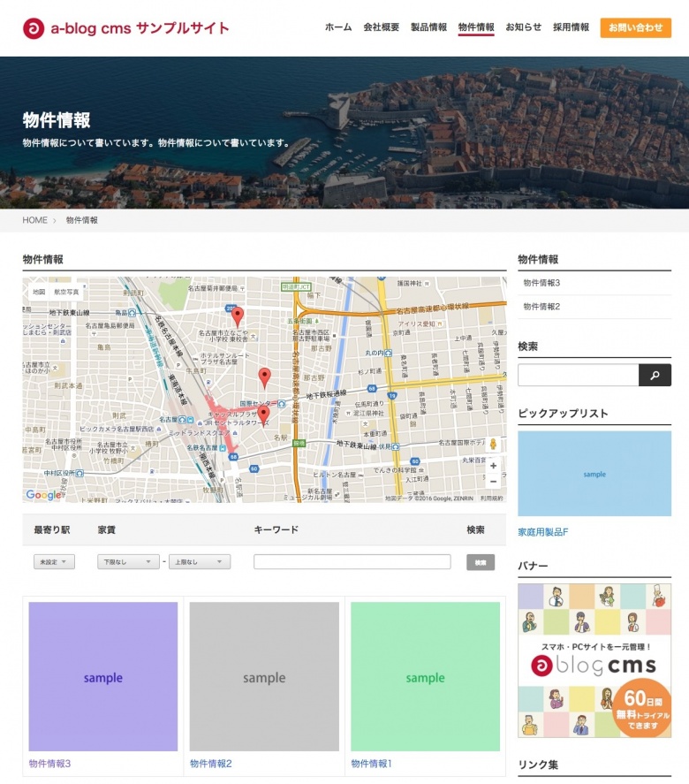The height and width of the screenshot is (784, 689).
Task: Click the gray 検索 filter button
Action: [x=481, y=562]
